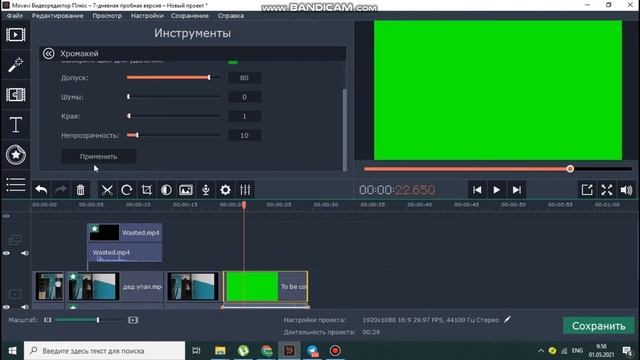The image size is (640, 360).
Task: Open the Transitions tab icon
Action: tap(16, 95)
